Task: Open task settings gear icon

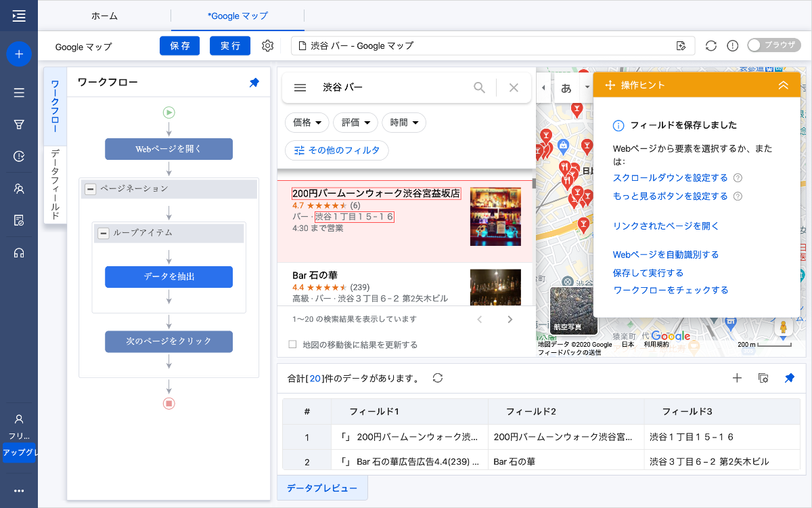Action: [267, 46]
